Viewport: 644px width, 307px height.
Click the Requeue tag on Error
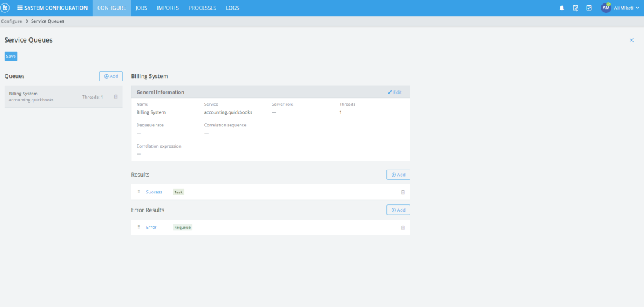click(182, 227)
